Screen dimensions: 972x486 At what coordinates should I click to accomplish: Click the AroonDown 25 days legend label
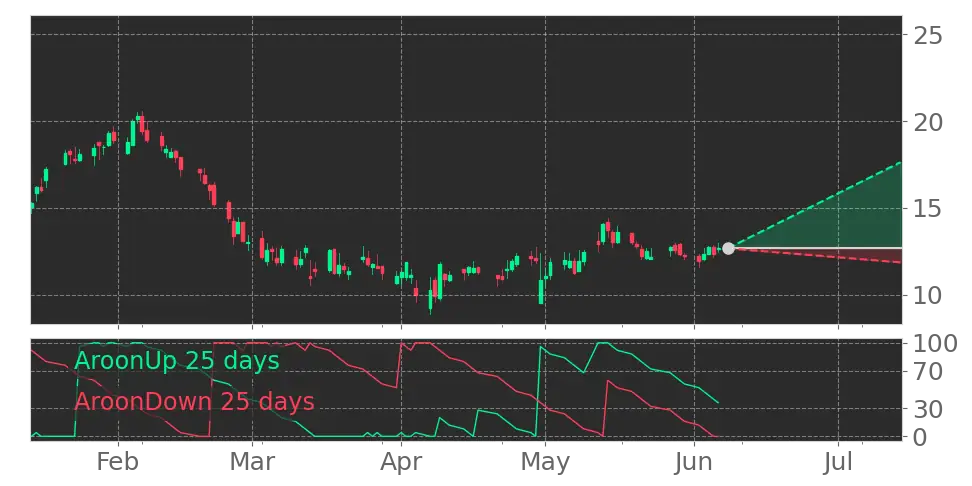tap(195, 402)
